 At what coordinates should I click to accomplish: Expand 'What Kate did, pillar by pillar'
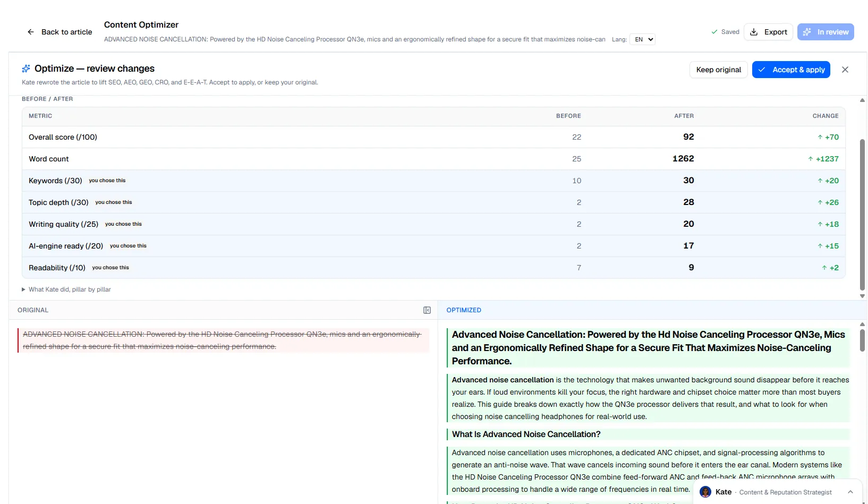pos(66,289)
